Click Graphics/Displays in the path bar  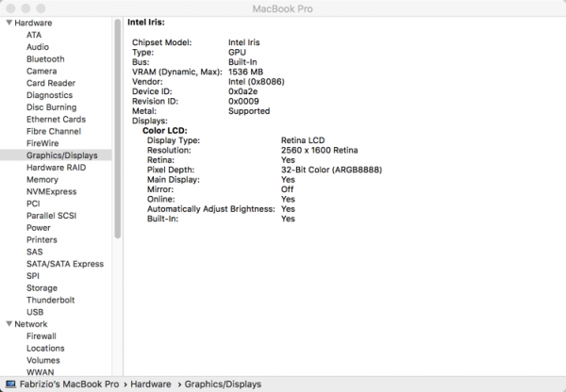tap(223, 384)
